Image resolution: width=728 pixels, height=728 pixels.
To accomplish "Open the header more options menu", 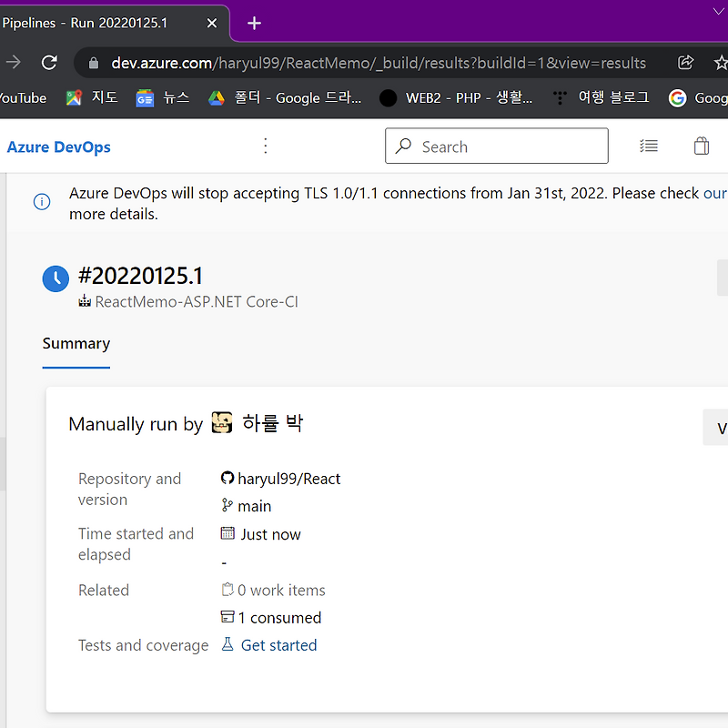I will coord(266,146).
